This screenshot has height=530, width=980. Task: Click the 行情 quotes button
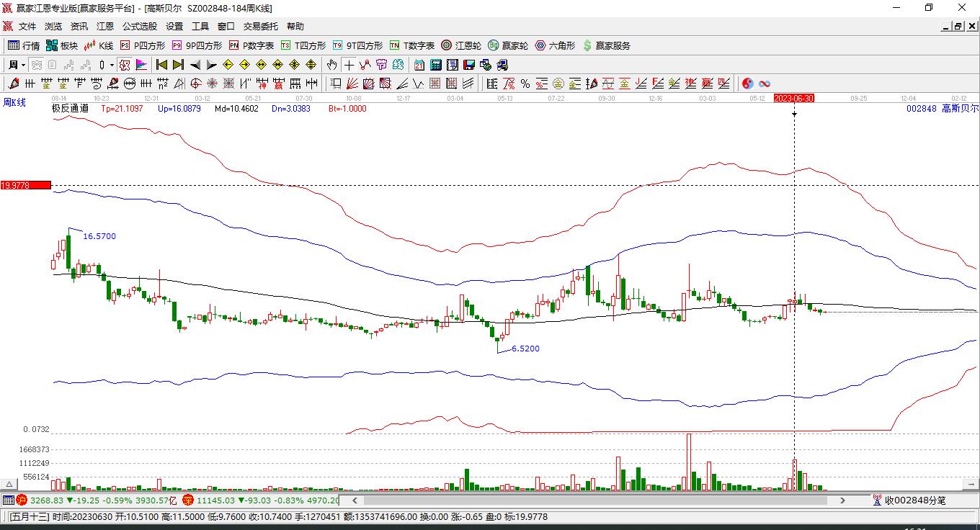pos(24,45)
